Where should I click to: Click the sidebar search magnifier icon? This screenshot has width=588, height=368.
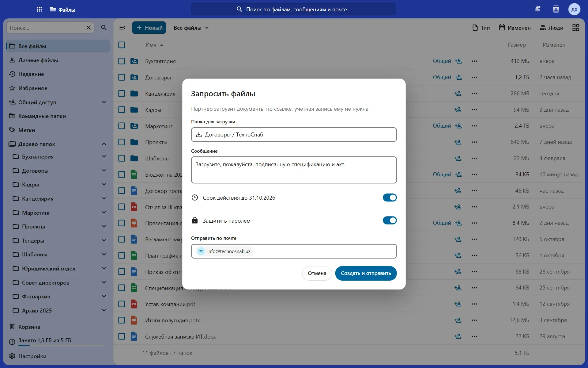pos(104,28)
